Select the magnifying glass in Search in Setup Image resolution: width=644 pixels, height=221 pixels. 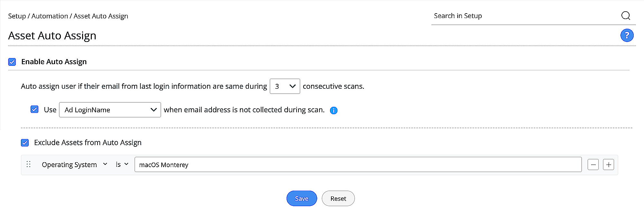pos(626,15)
